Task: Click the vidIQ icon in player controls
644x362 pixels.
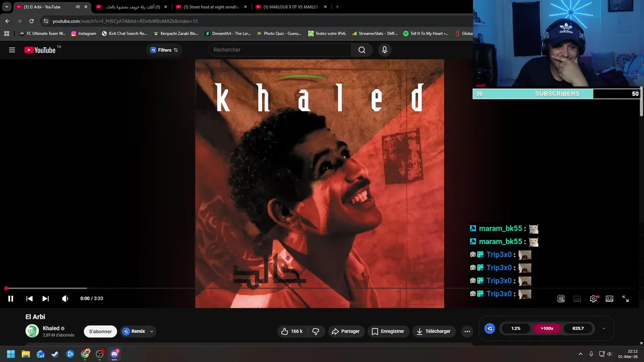Action: pos(561,299)
